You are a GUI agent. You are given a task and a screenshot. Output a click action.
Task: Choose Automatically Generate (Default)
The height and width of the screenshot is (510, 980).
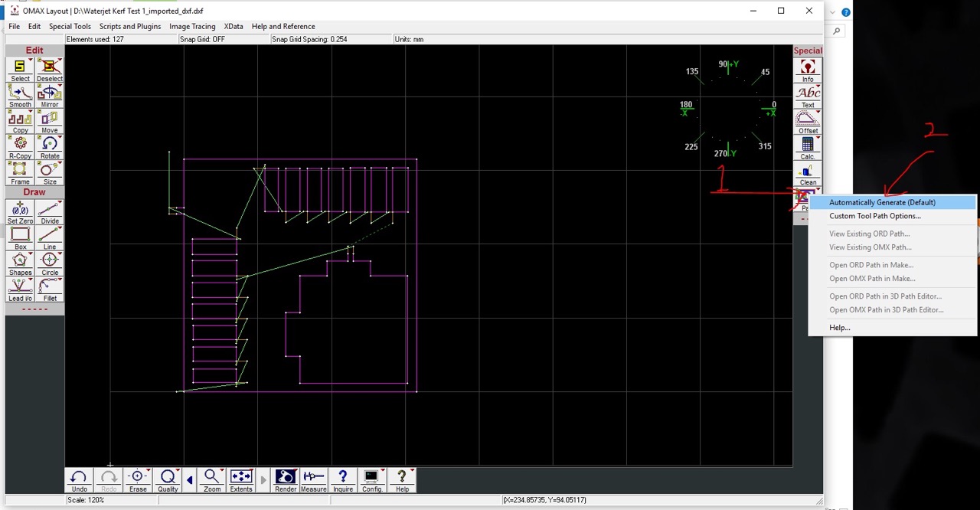click(893, 202)
